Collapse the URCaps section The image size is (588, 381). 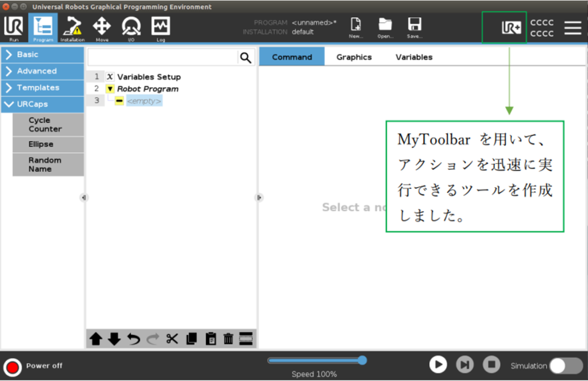[42, 104]
